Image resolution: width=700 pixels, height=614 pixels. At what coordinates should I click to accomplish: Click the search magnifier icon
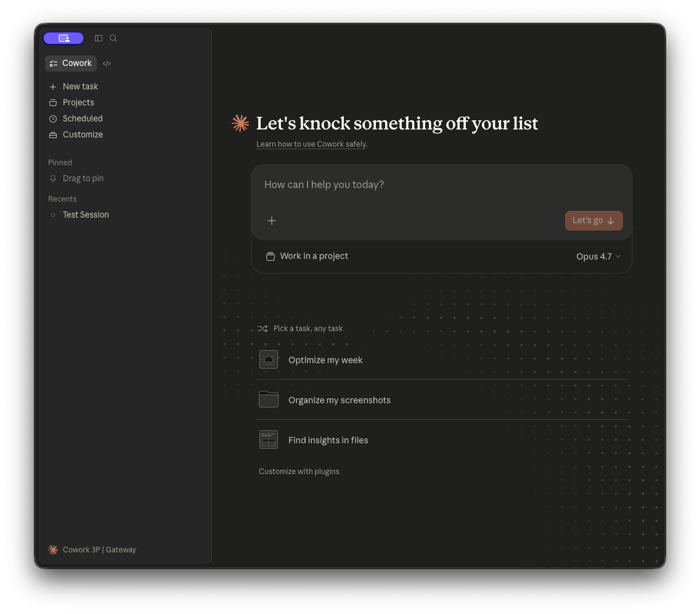(x=113, y=38)
